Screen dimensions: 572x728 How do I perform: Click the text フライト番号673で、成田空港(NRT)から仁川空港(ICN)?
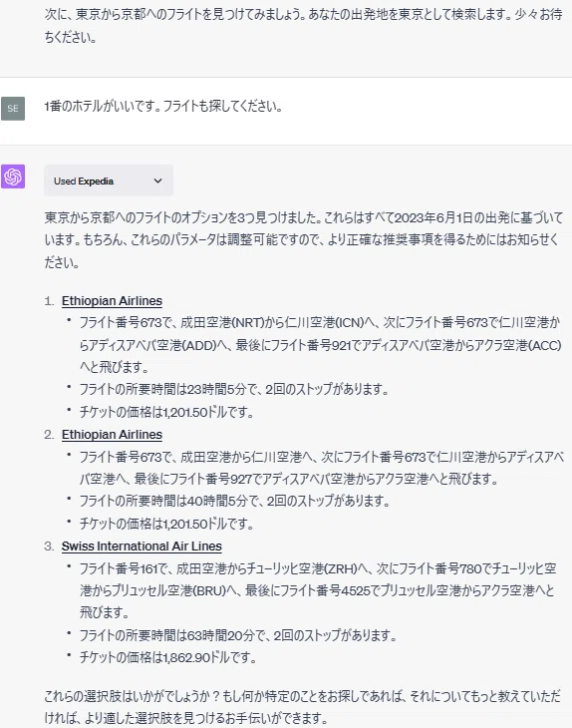[x=321, y=345]
